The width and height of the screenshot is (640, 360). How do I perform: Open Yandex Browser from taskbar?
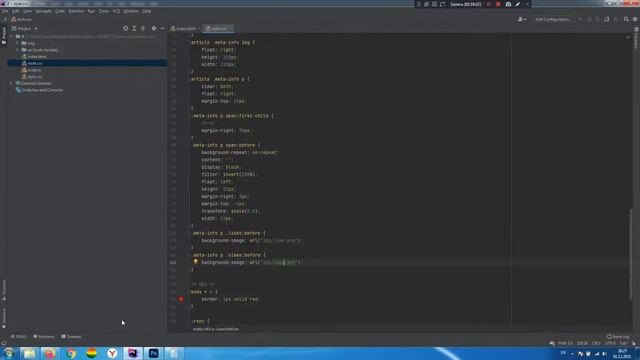point(112,353)
